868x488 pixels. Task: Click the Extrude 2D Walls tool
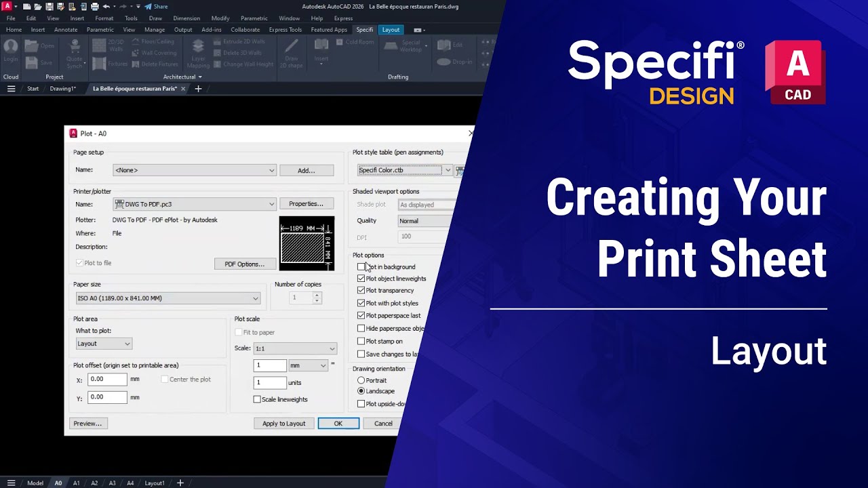coord(239,41)
